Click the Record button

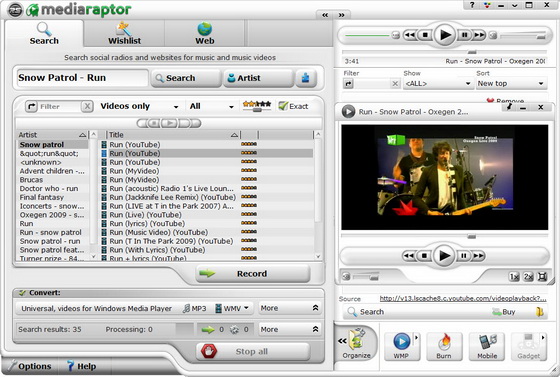coord(253,273)
